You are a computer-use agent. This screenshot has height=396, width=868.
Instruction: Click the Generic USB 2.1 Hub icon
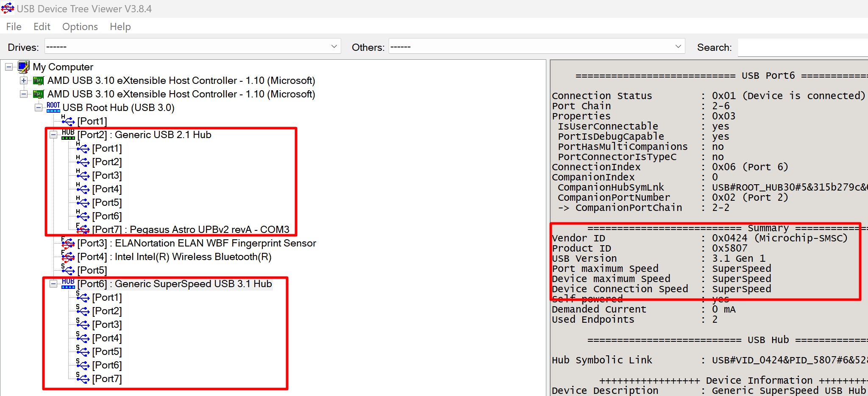point(68,135)
